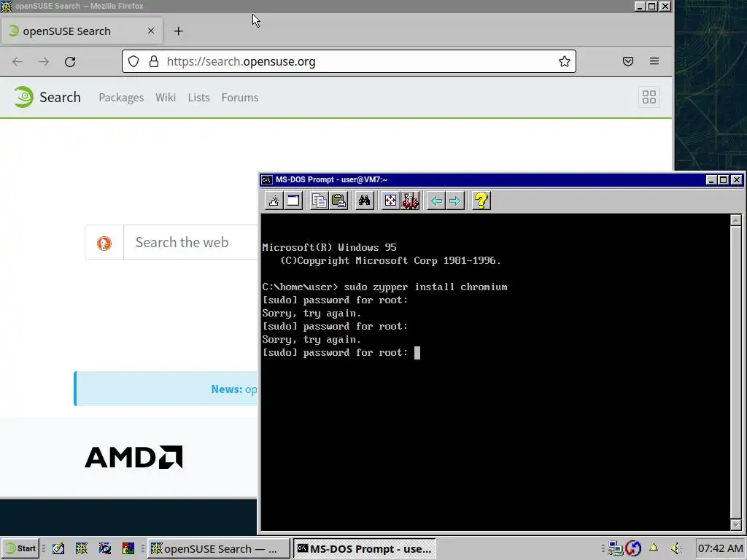Viewport: 747px width, 560px height.
Task: Open the Start menu
Action: (x=20, y=548)
